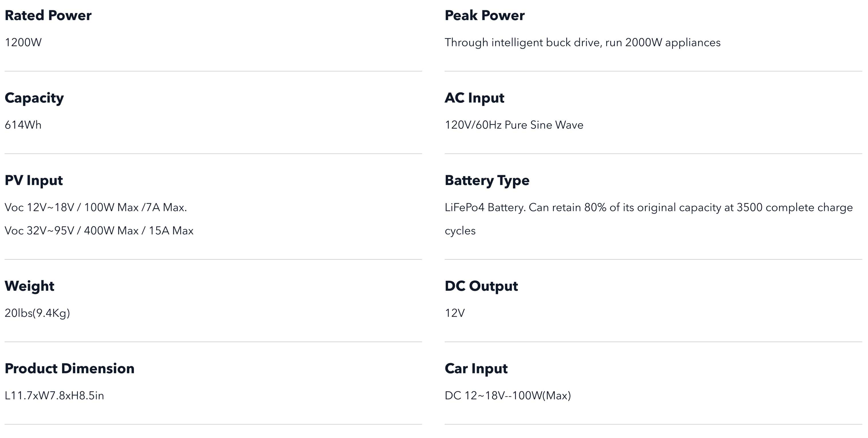Click the Product Dimension heading
The width and height of the screenshot is (868, 438).
69,369
